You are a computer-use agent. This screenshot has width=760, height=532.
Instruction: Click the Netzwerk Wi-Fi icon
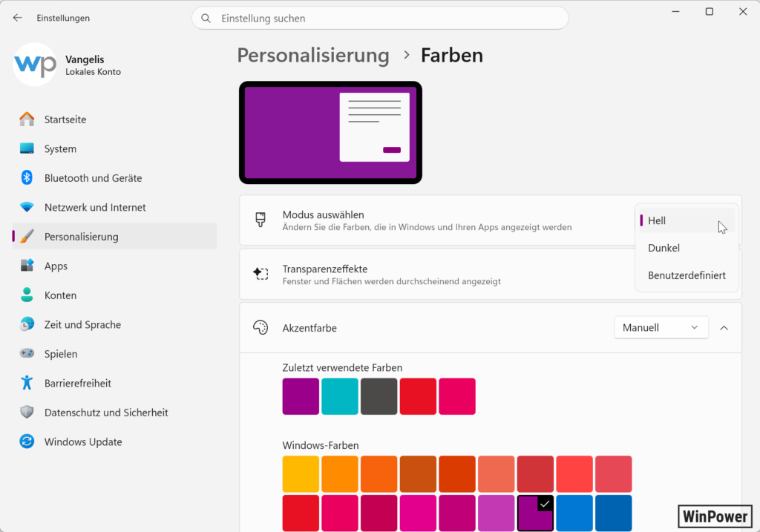27,207
